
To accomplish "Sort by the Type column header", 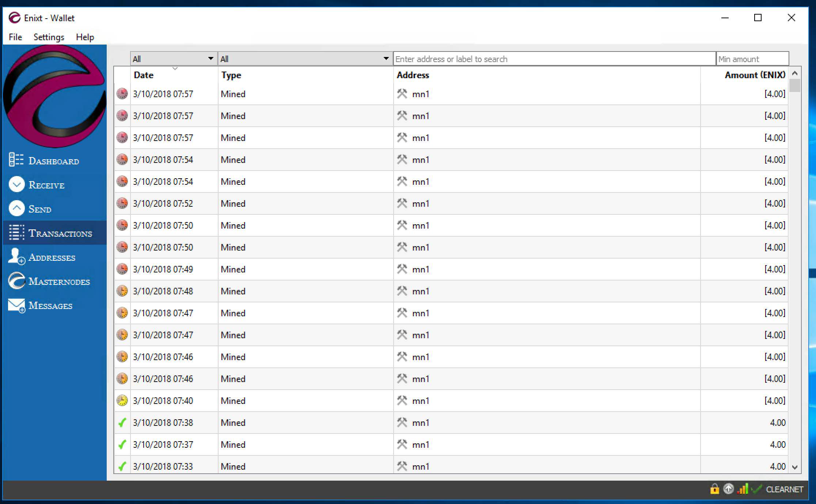I will click(231, 75).
